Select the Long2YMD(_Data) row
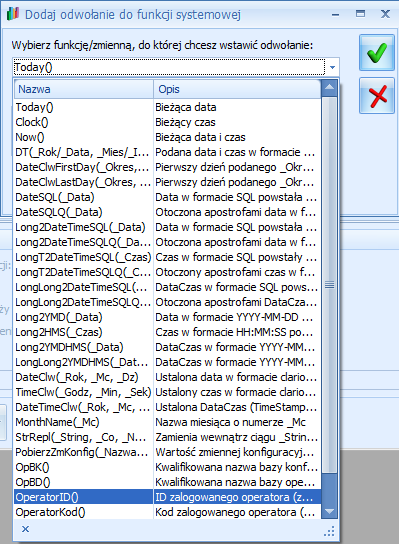Screen dimensions: 399x544 (x=168, y=317)
